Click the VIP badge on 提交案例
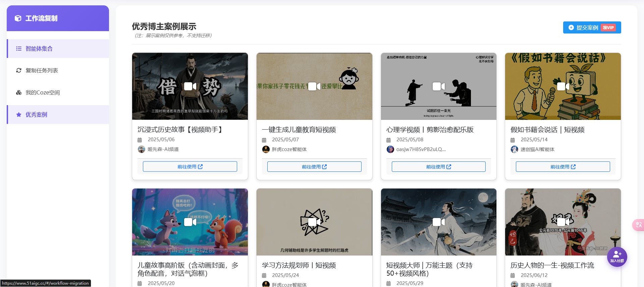The height and width of the screenshot is (287, 644). pos(608,27)
